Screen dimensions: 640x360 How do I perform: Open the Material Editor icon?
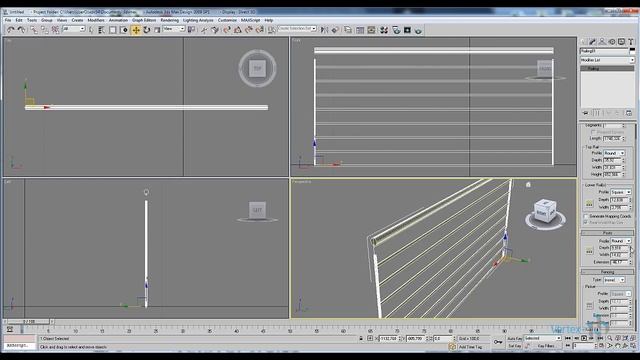coord(384,30)
